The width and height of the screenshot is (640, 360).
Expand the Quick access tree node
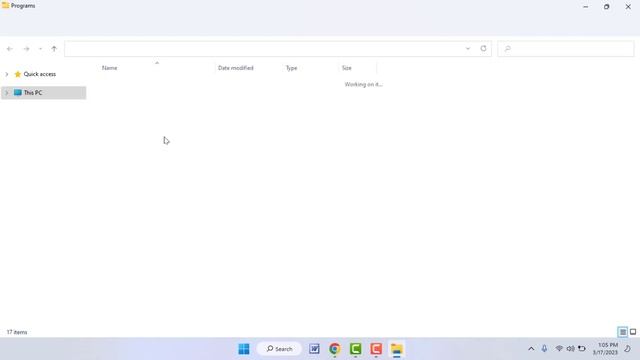(7, 74)
